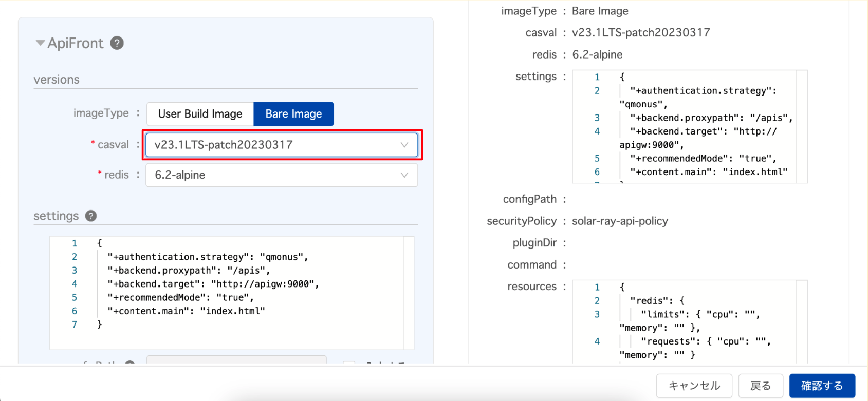The height and width of the screenshot is (401, 868).
Task: Open the redis 6.2-alpine dropdown
Action: 281,175
